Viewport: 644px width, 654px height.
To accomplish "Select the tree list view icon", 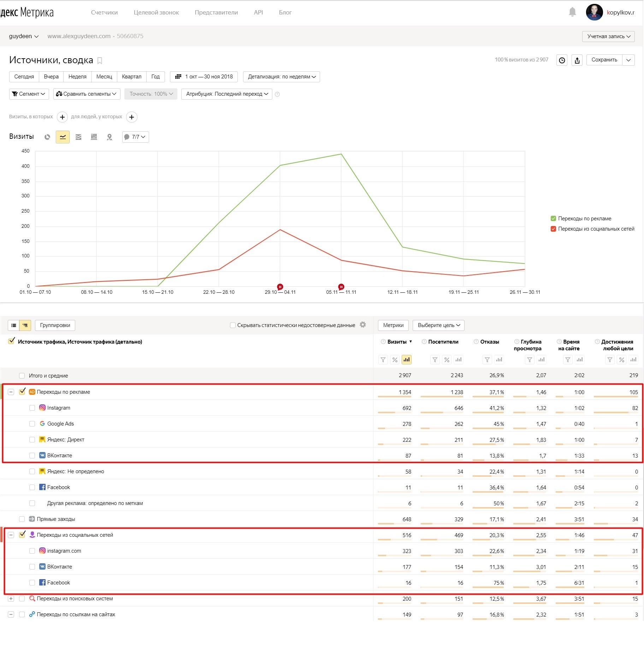I will (x=25, y=325).
